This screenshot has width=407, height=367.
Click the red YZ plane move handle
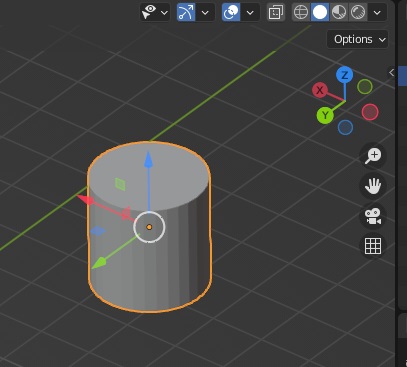coord(126,213)
